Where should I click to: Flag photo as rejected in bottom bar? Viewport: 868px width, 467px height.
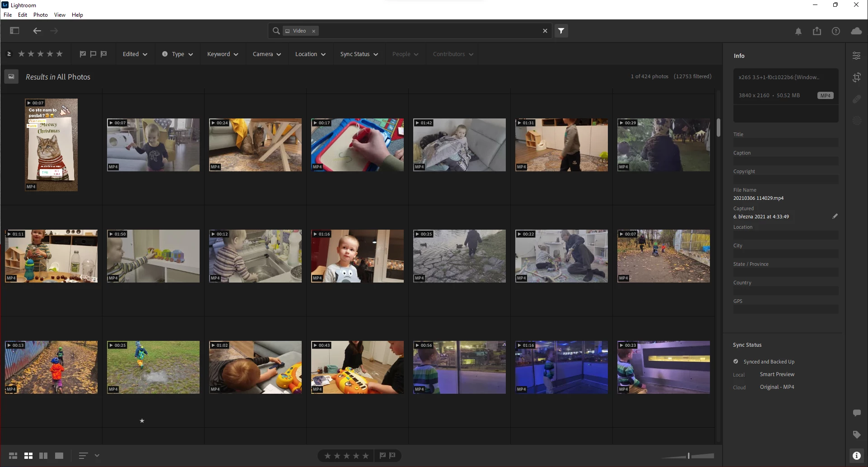[x=392, y=456]
